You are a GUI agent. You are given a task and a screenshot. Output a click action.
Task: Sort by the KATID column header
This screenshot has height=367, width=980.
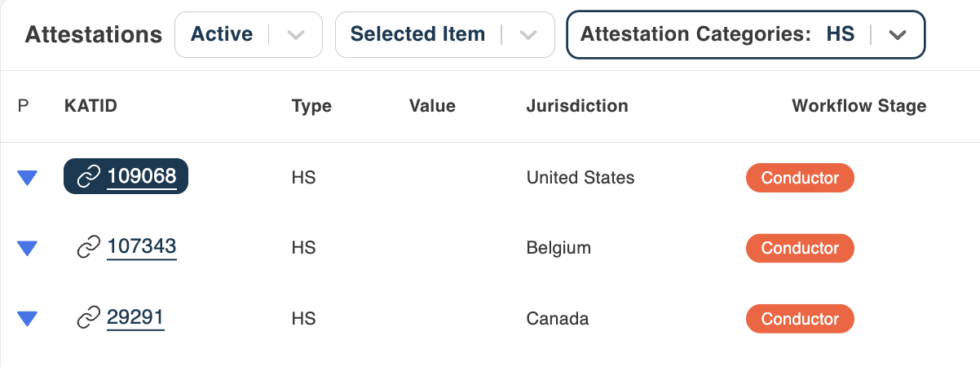click(x=91, y=106)
